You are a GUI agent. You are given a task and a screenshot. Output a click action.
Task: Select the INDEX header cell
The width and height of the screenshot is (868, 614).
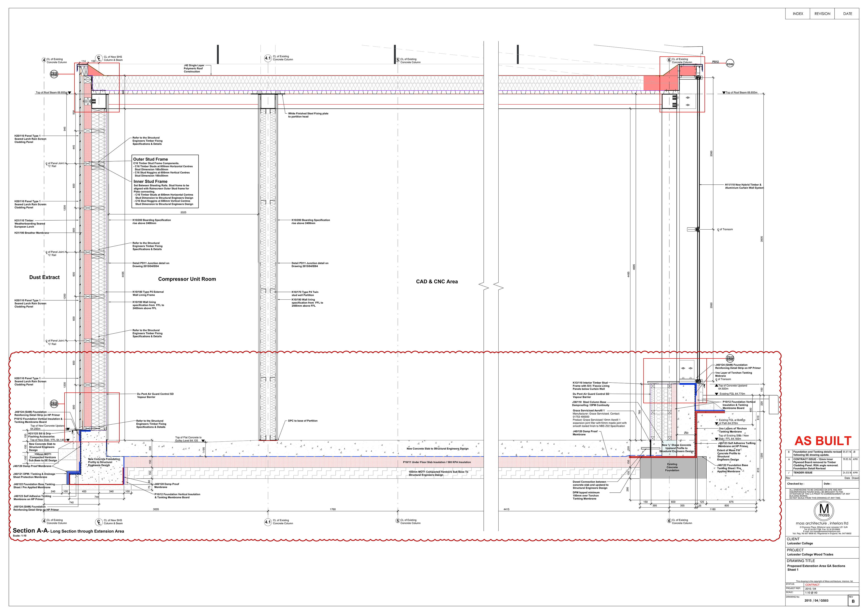pos(798,14)
